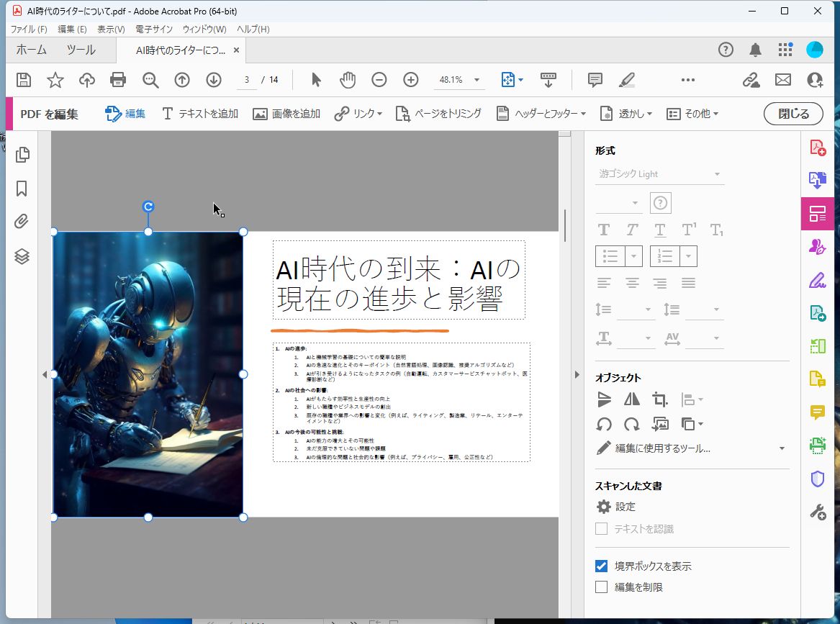Screen dimensions: 840x624
Task: Replace the selected image
Action: [x=660, y=425]
